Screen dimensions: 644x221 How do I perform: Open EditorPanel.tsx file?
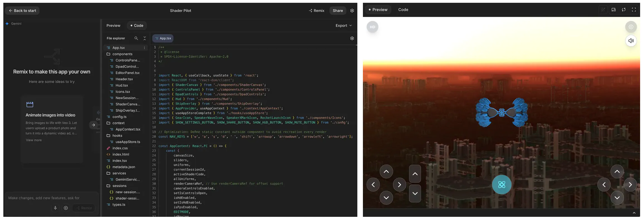(x=127, y=73)
